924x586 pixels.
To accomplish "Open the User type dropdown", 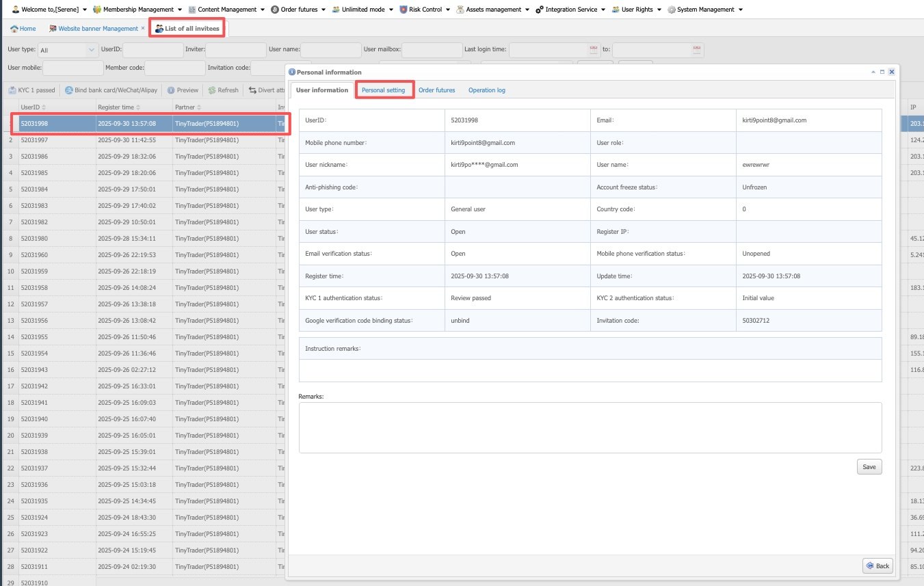I will click(92, 50).
